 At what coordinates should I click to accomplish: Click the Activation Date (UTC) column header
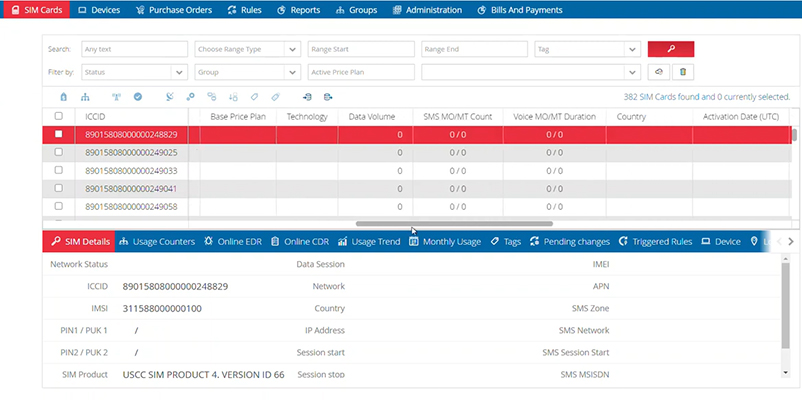tap(741, 117)
